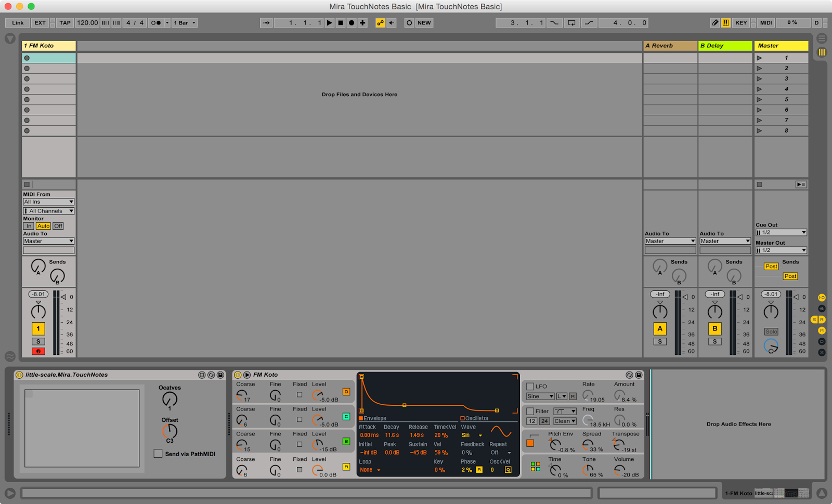
Task: Open the MIDI From All Ins dropdown
Action: (x=48, y=202)
